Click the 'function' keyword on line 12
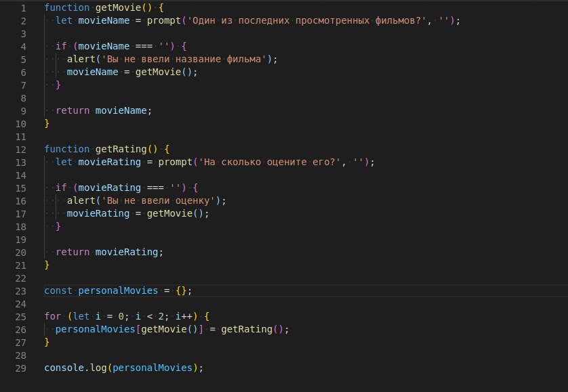The width and height of the screenshot is (568, 392). pyautogui.click(x=66, y=149)
